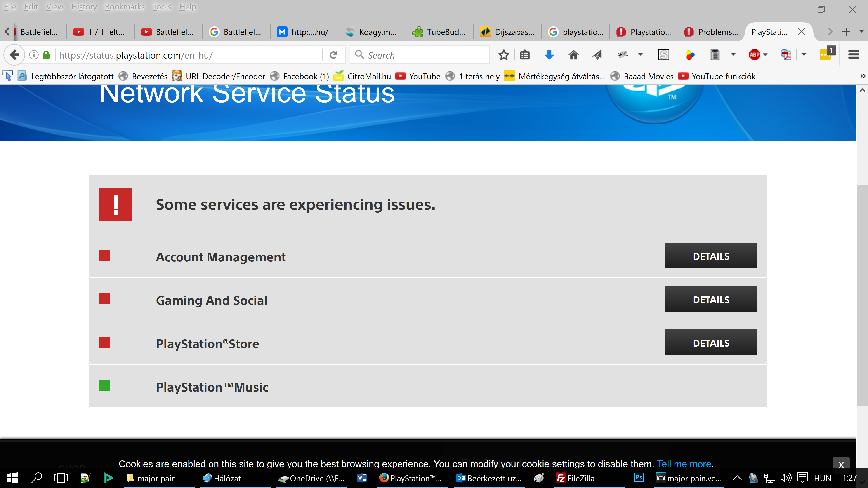Switch to the Problems... tab
868x488 pixels.
711,32
